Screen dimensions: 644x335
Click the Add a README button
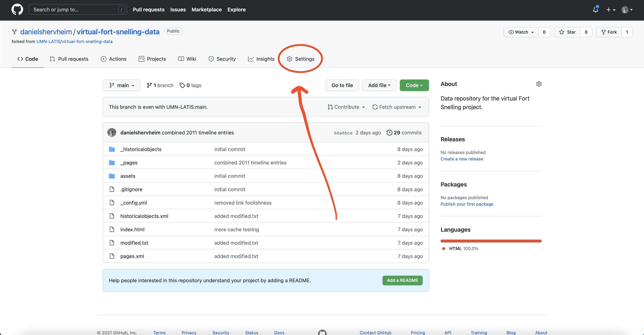402,280
